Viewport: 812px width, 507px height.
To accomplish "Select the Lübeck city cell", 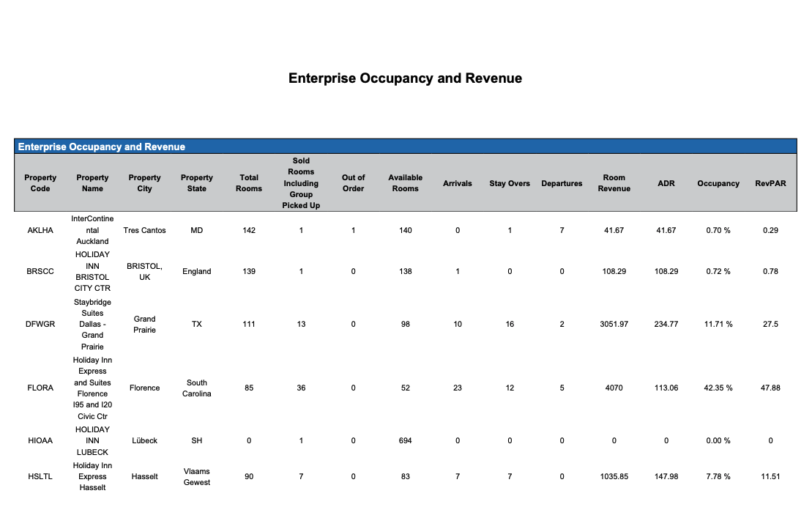I will (144, 441).
